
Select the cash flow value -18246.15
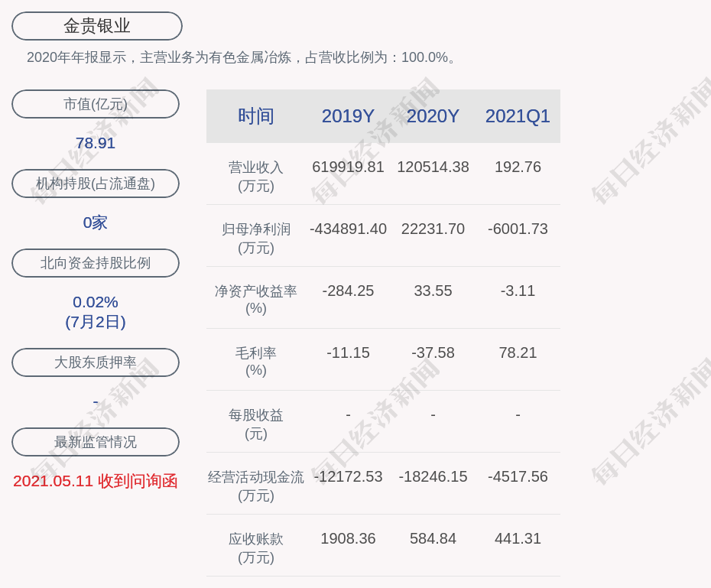pyautogui.click(x=433, y=476)
